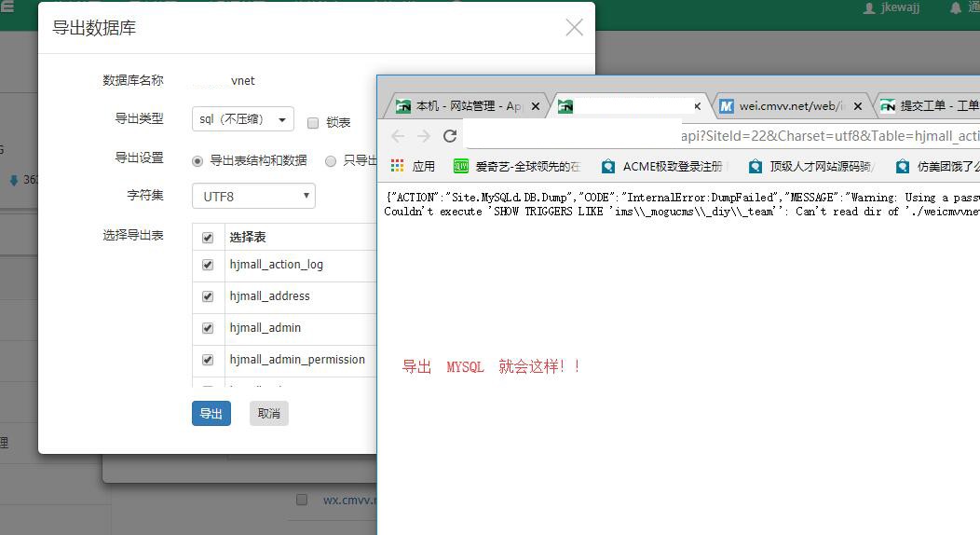
Task: Close the export database dialog
Action: 574,28
